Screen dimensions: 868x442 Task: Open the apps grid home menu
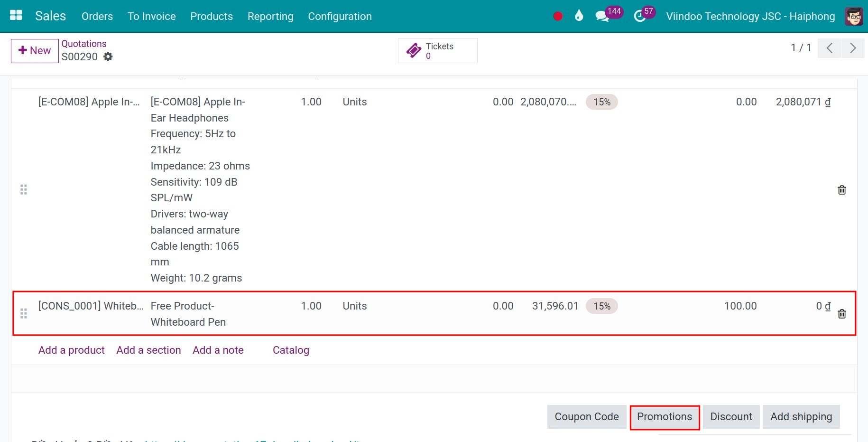pyautogui.click(x=16, y=16)
